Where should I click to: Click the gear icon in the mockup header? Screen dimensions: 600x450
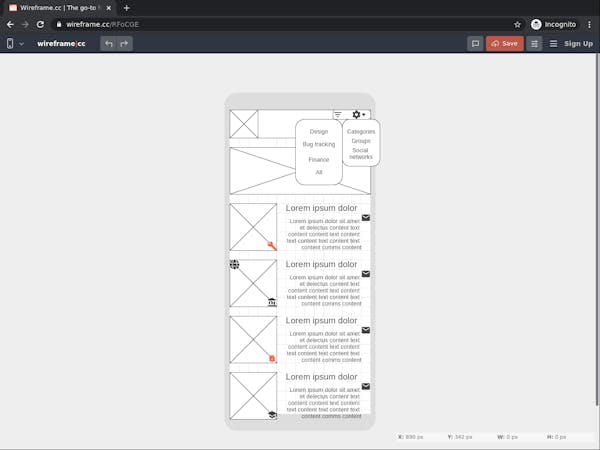pyautogui.click(x=356, y=114)
